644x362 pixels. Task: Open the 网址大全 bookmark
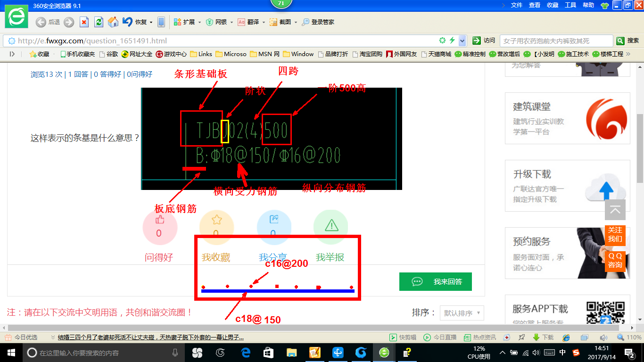(137, 54)
